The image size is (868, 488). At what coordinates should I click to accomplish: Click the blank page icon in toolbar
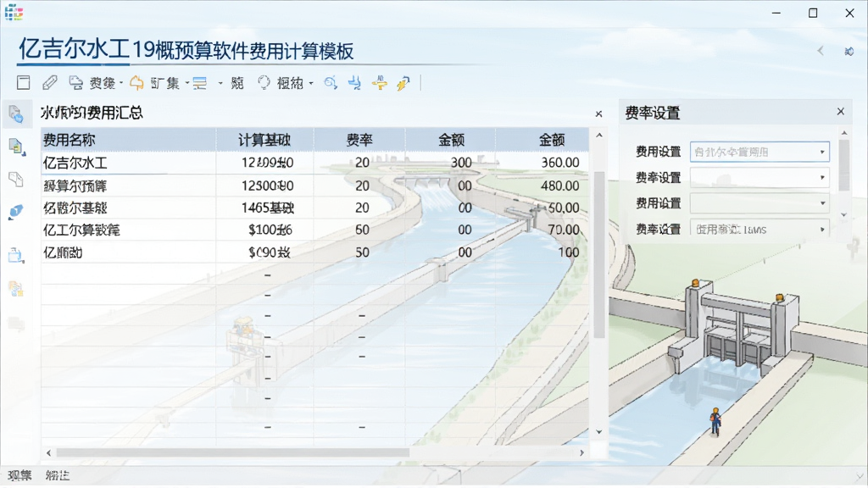coord(23,83)
